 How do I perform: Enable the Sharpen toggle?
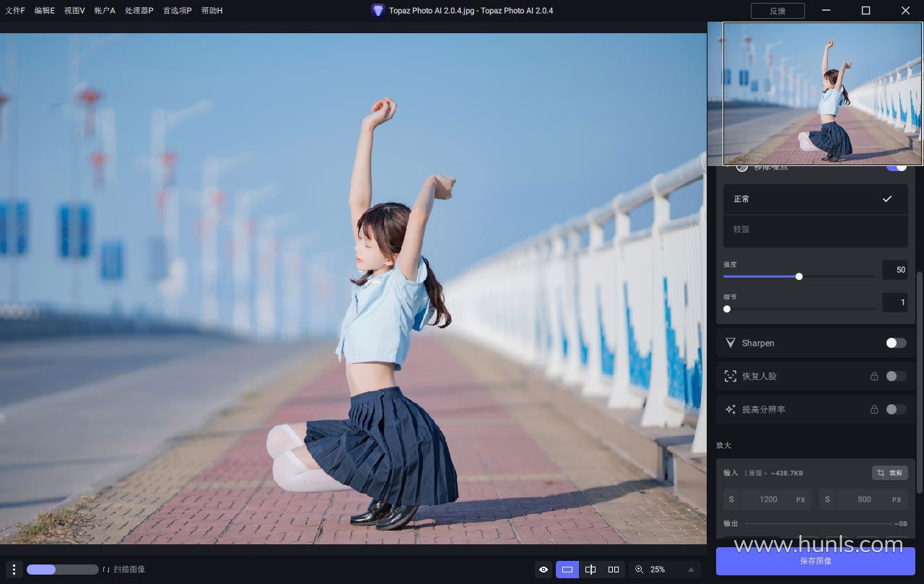[x=896, y=343]
